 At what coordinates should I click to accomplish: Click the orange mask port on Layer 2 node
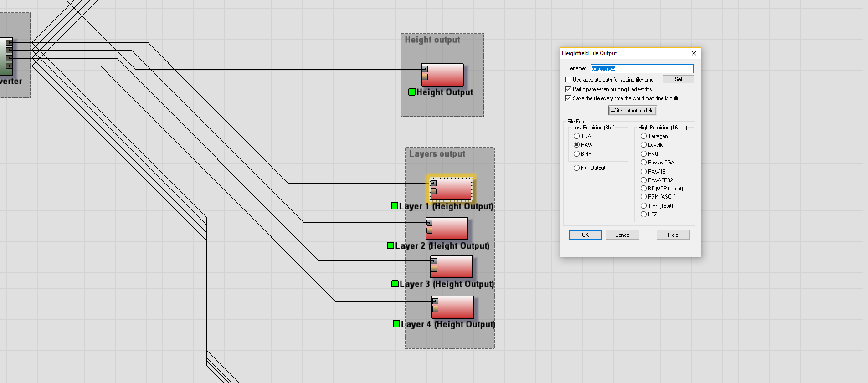429,230
